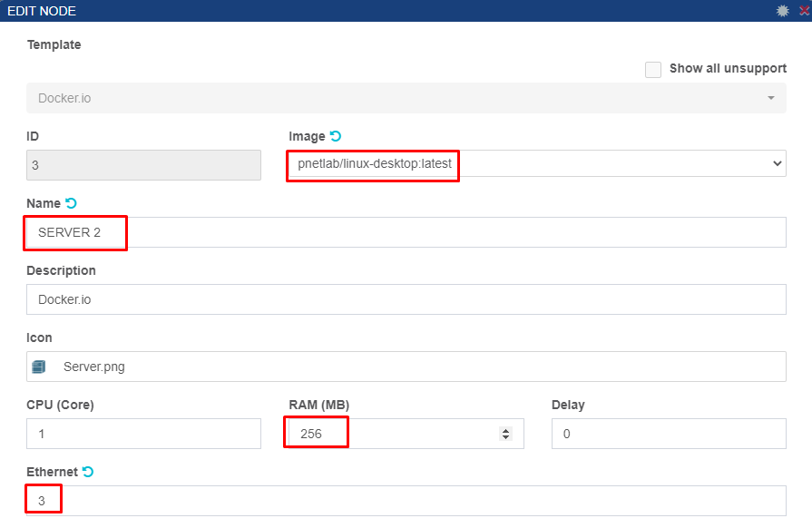Click the Description label
This screenshot has height=528, width=812.
click(61, 270)
